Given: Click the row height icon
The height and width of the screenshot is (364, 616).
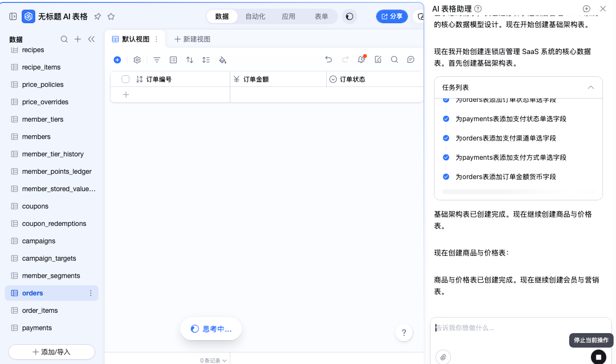Looking at the screenshot, I should pos(206,60).
